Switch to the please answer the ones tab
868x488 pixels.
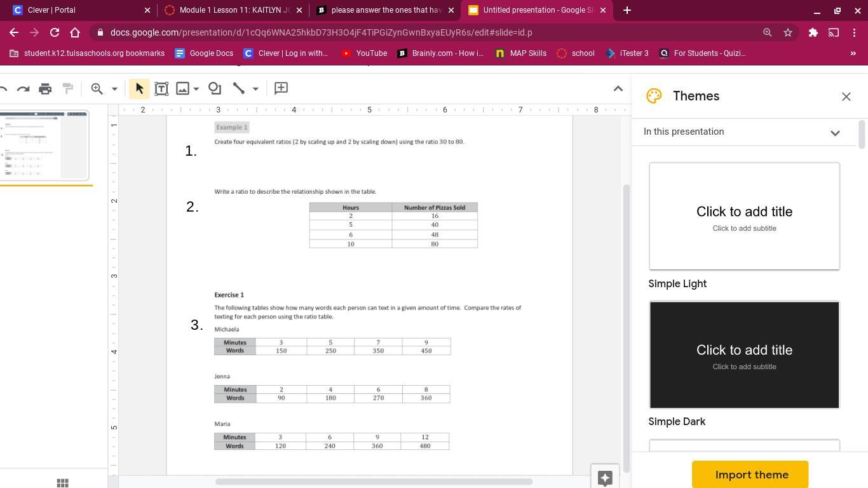386,10
